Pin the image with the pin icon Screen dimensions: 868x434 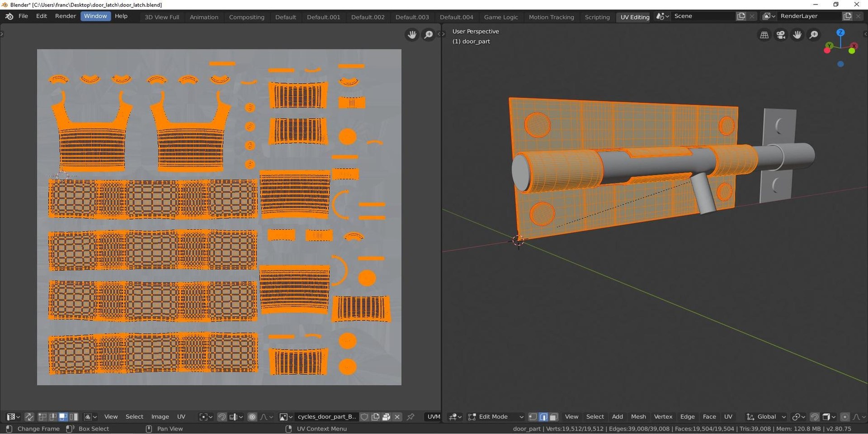pos(410,417)
